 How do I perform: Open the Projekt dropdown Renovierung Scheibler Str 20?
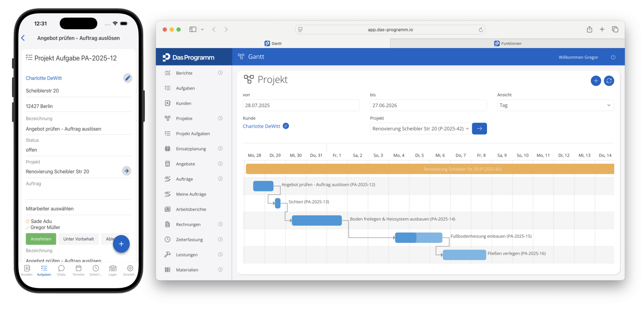tap(420, 129)
